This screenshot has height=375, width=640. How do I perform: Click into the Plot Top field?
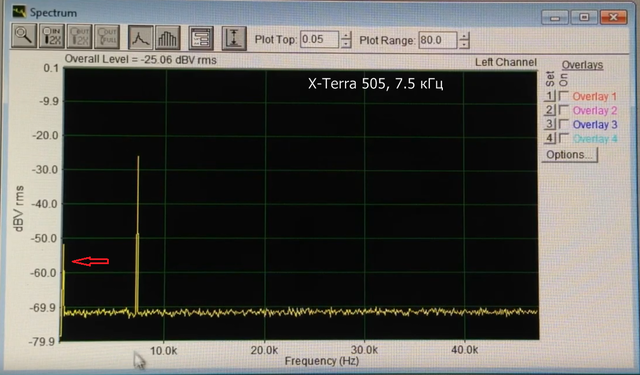coord(320,40)
